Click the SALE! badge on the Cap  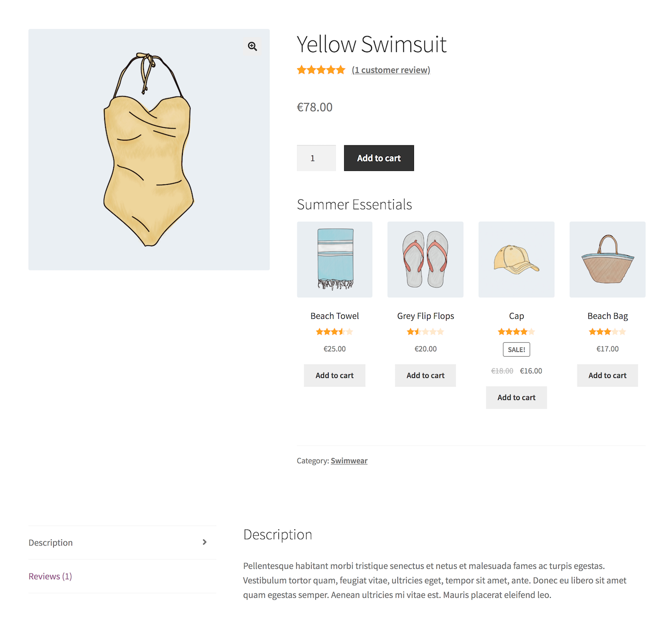click(x=516, y=349)
